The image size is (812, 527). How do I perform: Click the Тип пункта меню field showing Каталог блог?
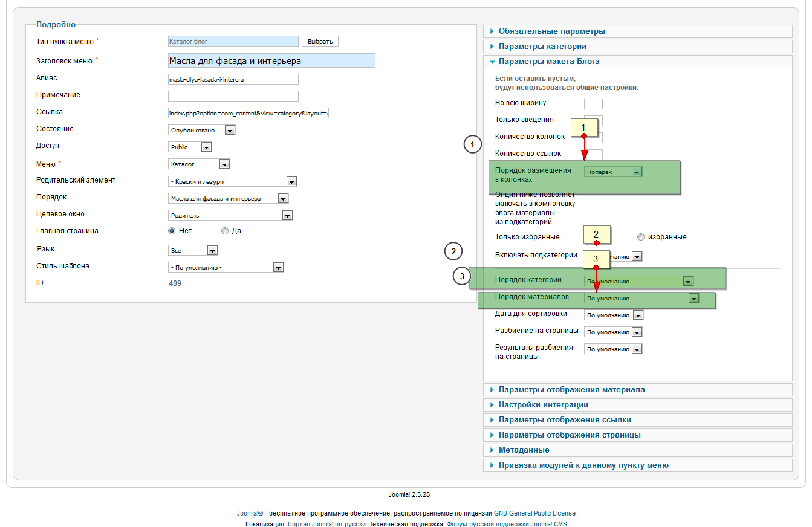tap(233, 41)
